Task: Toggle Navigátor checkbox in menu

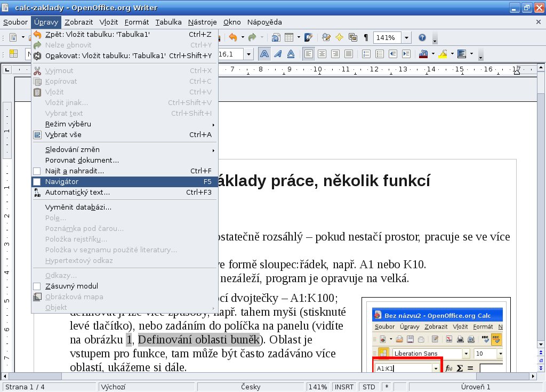Action: point(37,181)
